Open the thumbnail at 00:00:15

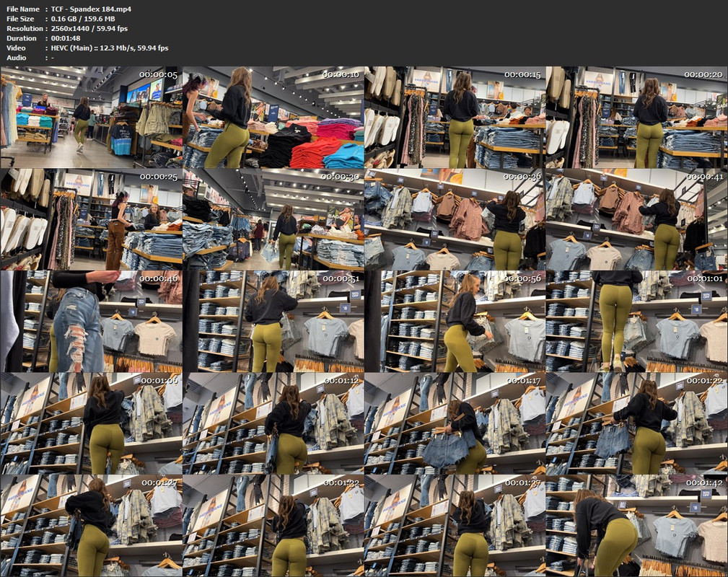(x=455, y=118)
